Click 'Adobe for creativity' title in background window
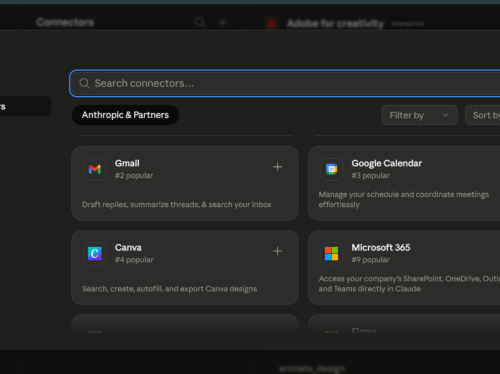Image resolution: width=500 pixels, height=374 pixels. [335, 24]
